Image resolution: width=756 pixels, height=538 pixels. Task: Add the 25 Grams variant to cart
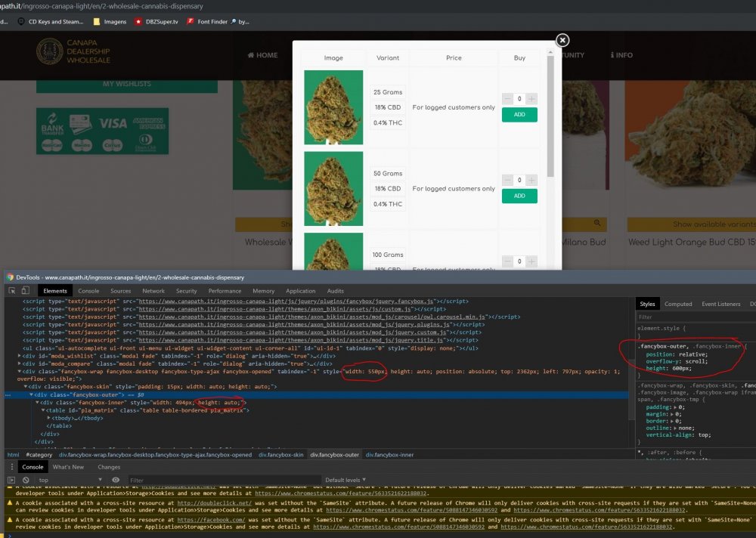click(x=519, y=115)
